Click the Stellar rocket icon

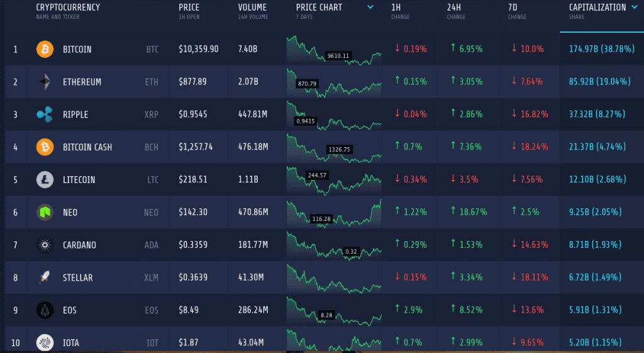click(x=45, y=277)
